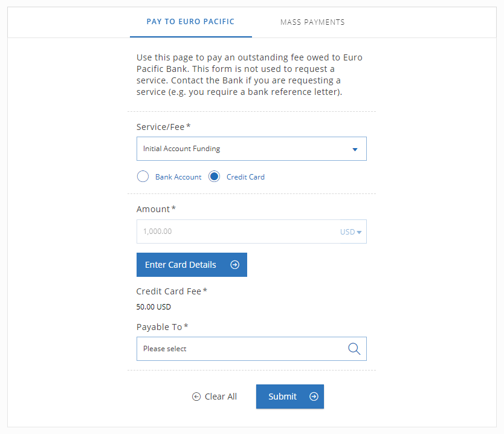Click the circled arrow icon on Submit
The height and width of the screenshot is (434, 504).
tap(314, 397)
